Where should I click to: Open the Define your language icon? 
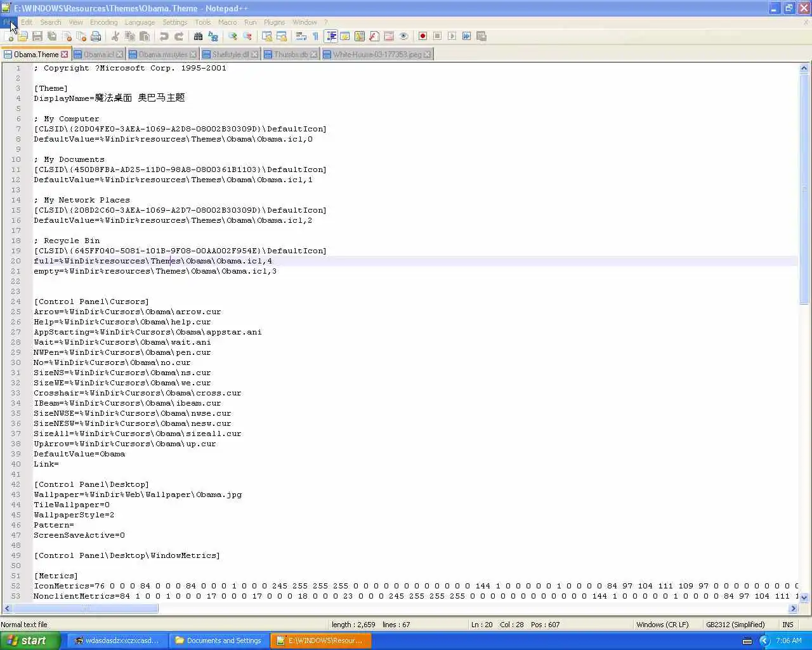point(345,36)
